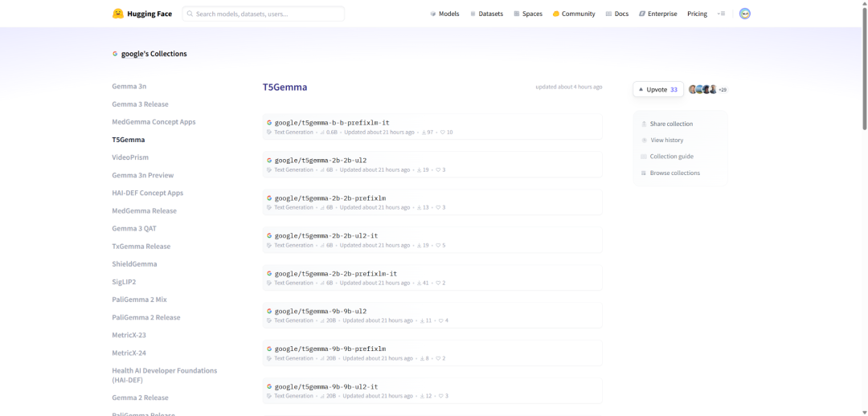868x416 pixels.
Task: Click the View history clock icon
Action: click(644, 141)
